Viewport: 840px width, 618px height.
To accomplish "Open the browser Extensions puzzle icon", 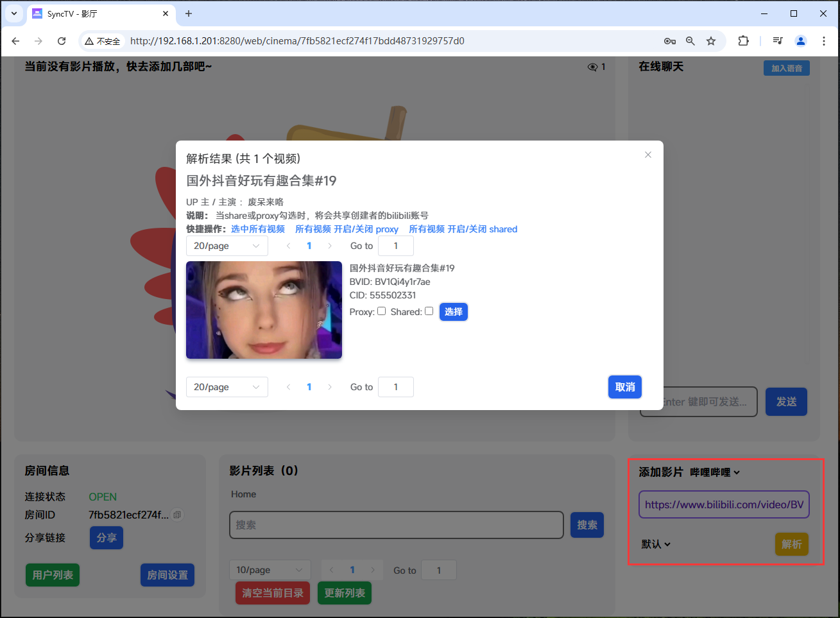I will (743, 40).
